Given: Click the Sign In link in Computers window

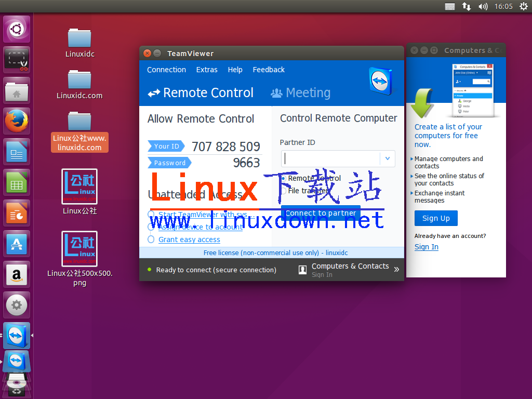Looking at the screenshot, I should (x=427, y=247).
